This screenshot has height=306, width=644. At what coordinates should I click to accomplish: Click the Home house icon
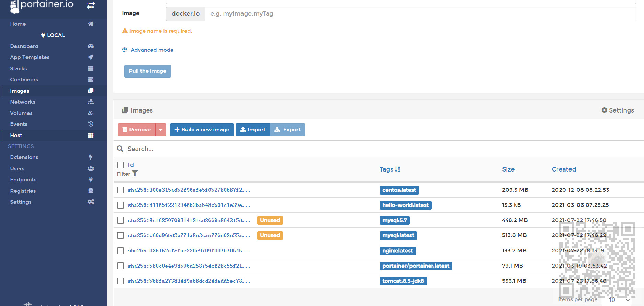(x=91, y=24)
